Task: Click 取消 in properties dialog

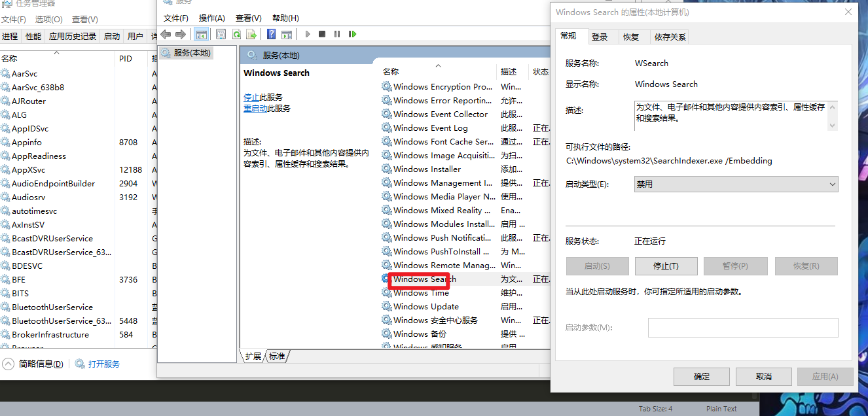Action: (764, 377)
